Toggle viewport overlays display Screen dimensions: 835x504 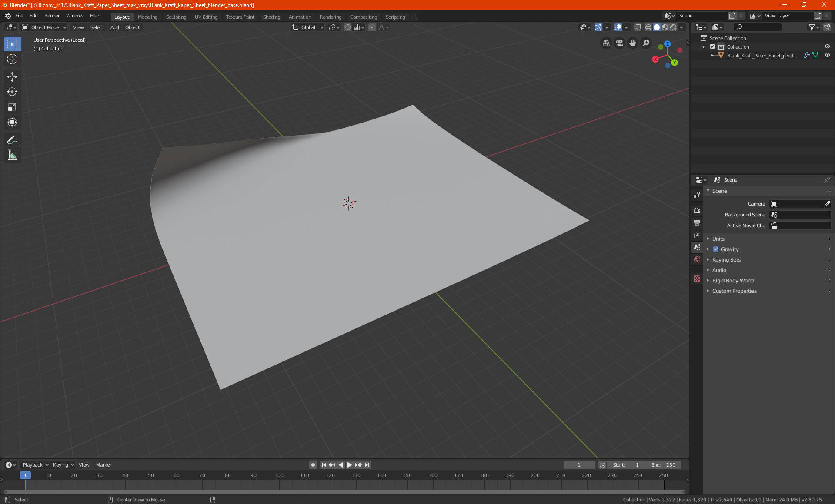click(x=618, y=27)
